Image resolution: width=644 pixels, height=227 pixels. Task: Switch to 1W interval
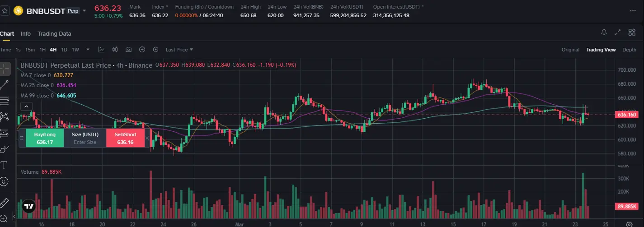pos(75,50)
